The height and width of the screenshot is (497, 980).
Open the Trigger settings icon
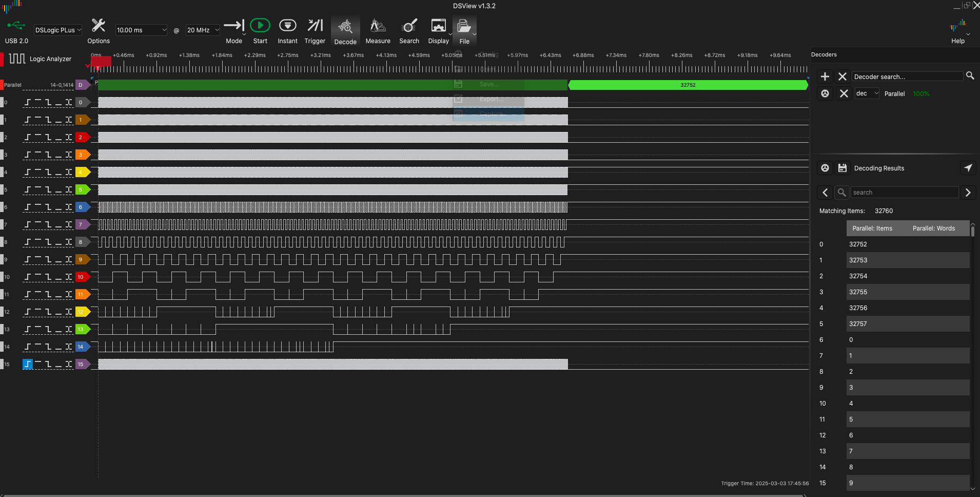(315, 25)
